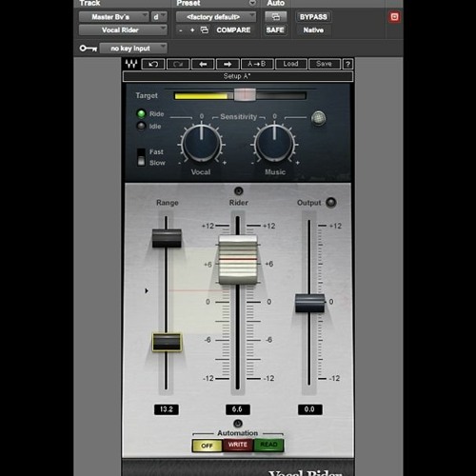
Task: Go to next preset with right arrow
Action: [228, 64]
